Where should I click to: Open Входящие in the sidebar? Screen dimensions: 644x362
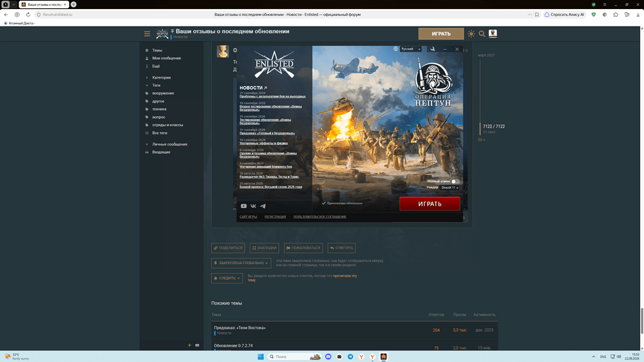point(161,152)
